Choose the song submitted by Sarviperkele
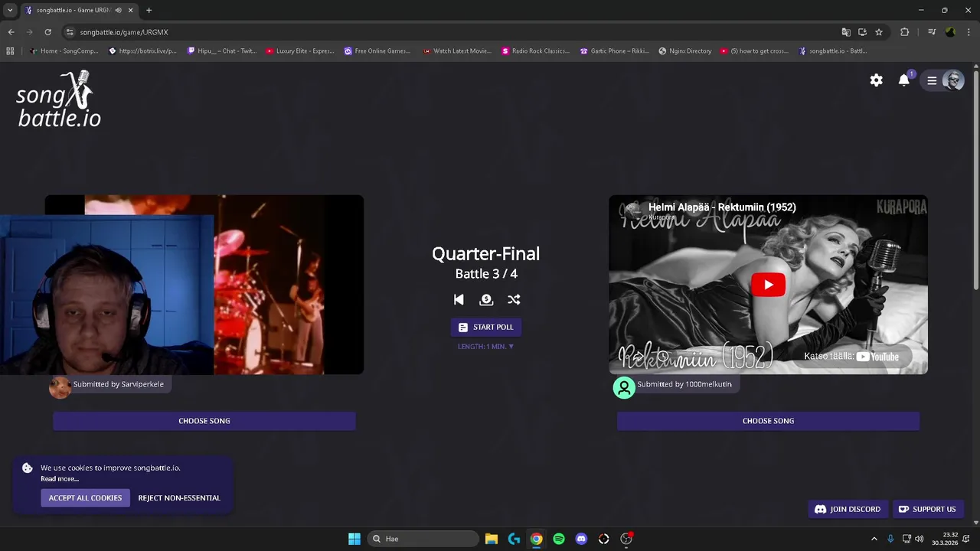The width and height of the screenshot is (980, 551). 204,421
